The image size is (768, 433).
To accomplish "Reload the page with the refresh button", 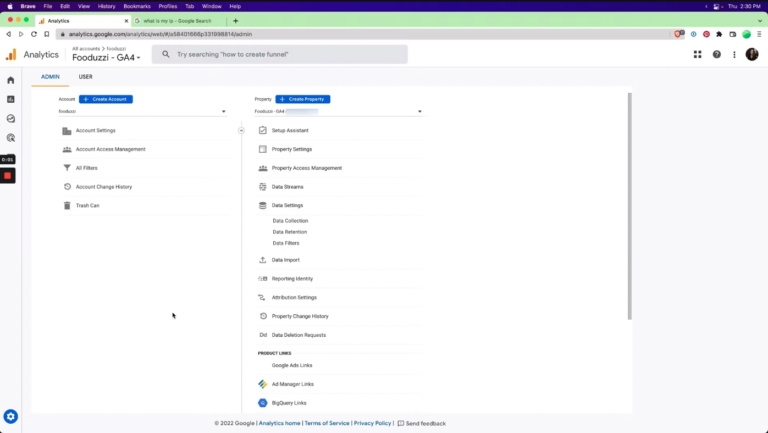I will pos(34,34).
